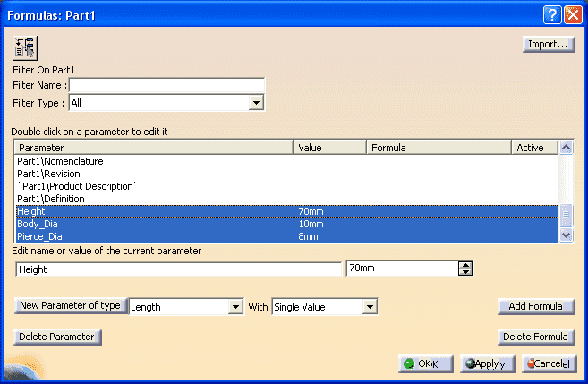Screen dimensions: 588x384
Task: Open the Single Value dropdown
Action: point(370,307)
